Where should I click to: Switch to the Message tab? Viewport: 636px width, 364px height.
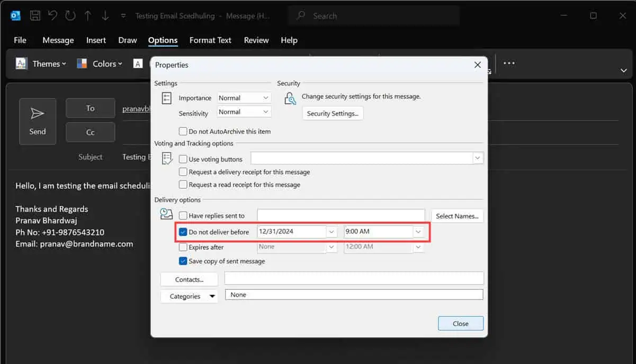[58, 40]
